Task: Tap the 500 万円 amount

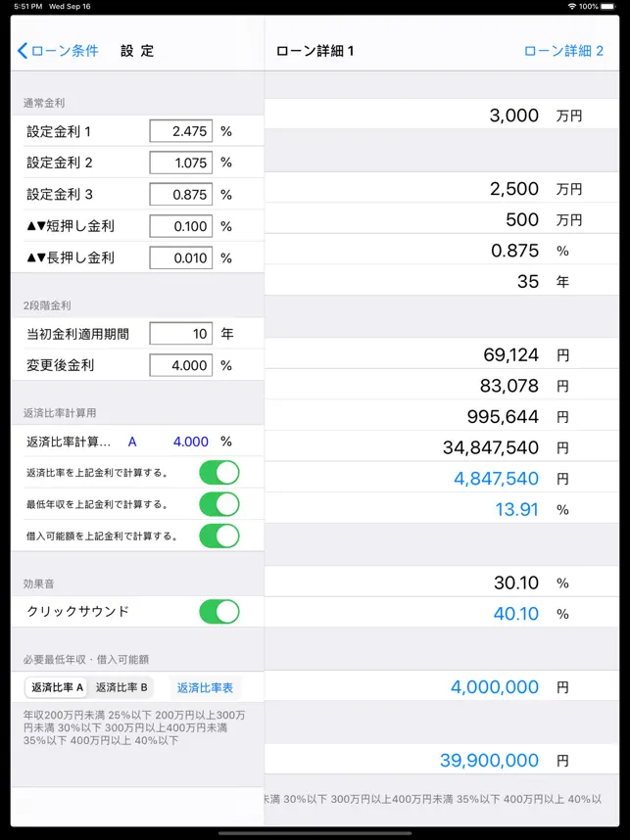Action: pos(521,219)
